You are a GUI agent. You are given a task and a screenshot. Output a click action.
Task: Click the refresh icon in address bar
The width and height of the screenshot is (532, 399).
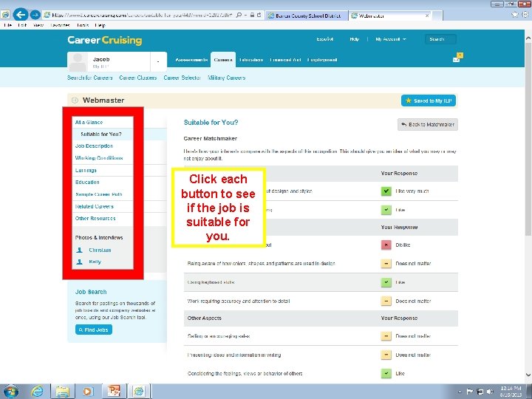tap(259, 16)
